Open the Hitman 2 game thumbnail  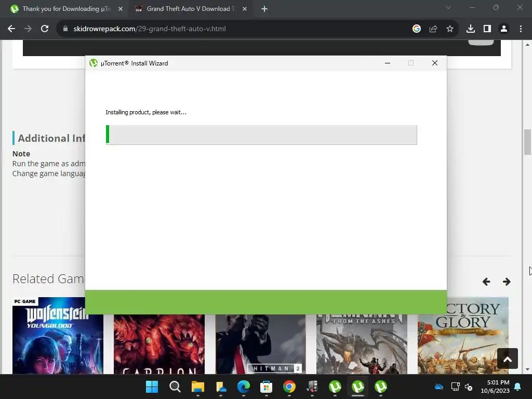click(261, 344)
